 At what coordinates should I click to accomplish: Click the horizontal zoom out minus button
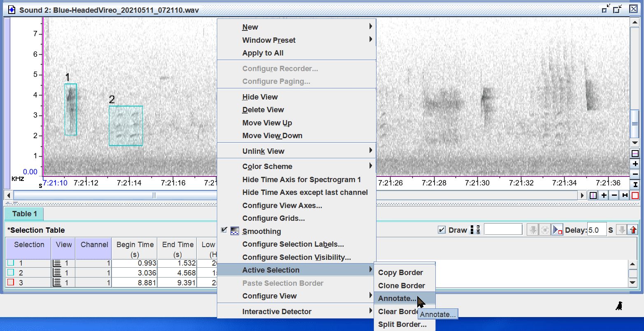pyautogui.click(x=614, y=195)
